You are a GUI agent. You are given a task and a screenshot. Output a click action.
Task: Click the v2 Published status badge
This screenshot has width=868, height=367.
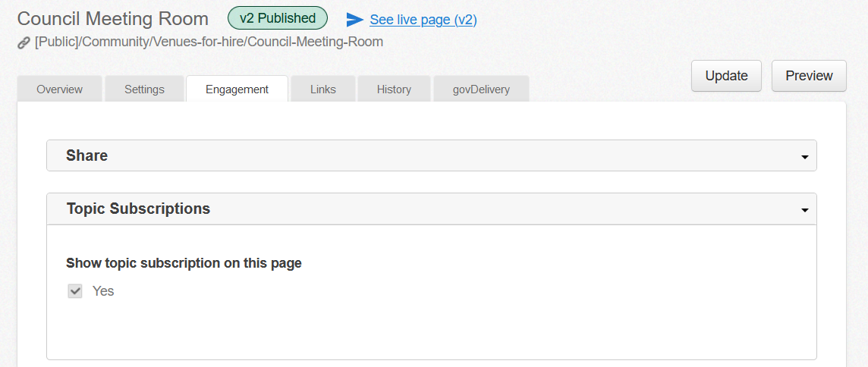(x=278, y=18)
